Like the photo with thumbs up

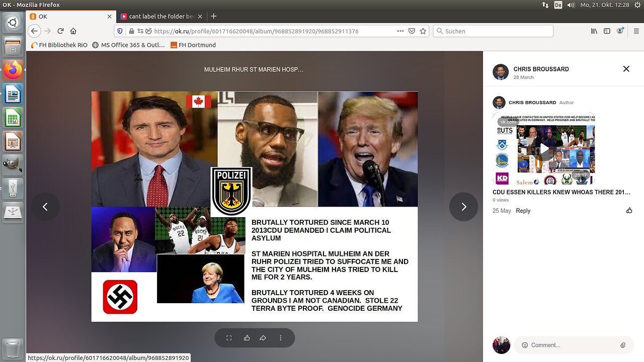pos(247,338)
